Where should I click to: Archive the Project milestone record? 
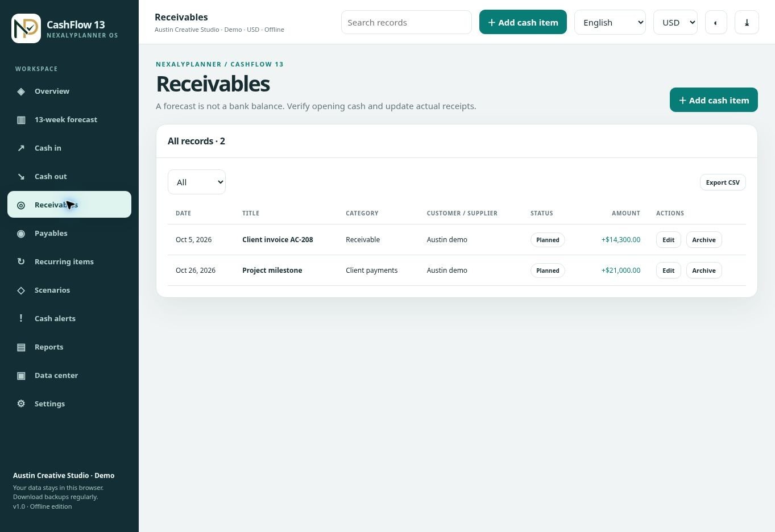click(704, 271)
